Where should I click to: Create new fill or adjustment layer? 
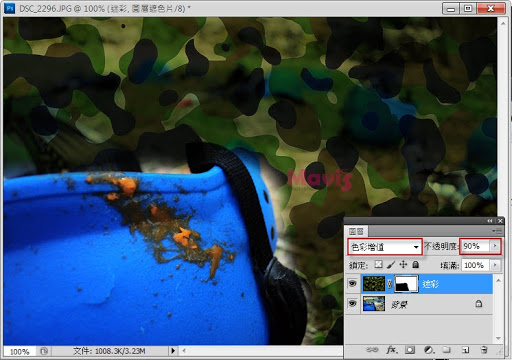pyautogui.click(x=429, y=350)
